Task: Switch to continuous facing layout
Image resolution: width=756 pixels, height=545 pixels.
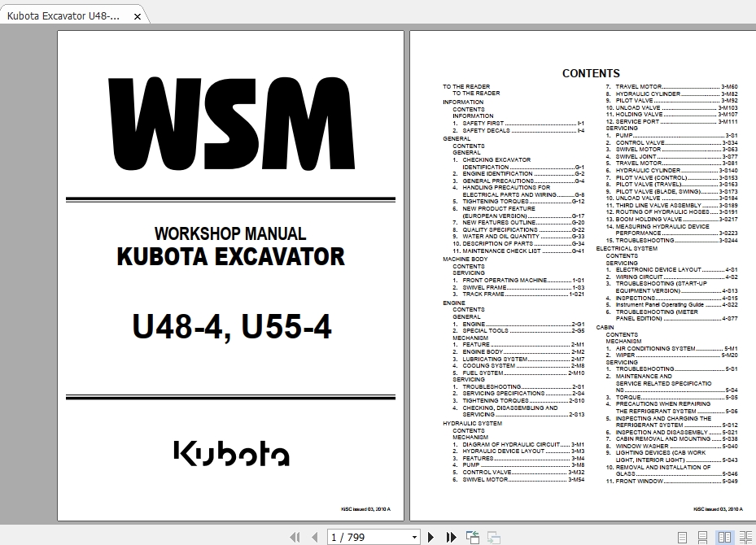Action: click(746, 538)
